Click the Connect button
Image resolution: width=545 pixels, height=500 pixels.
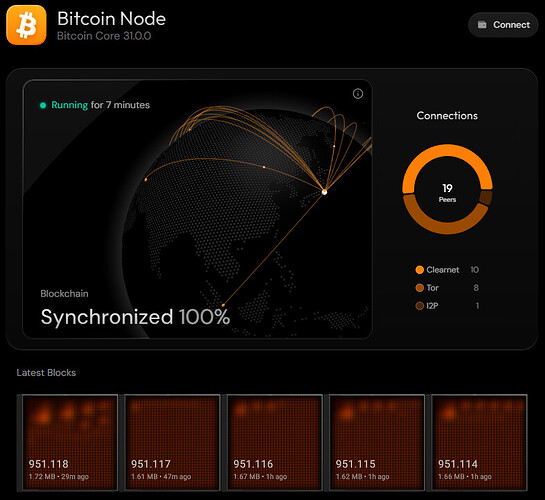[503, 25]
